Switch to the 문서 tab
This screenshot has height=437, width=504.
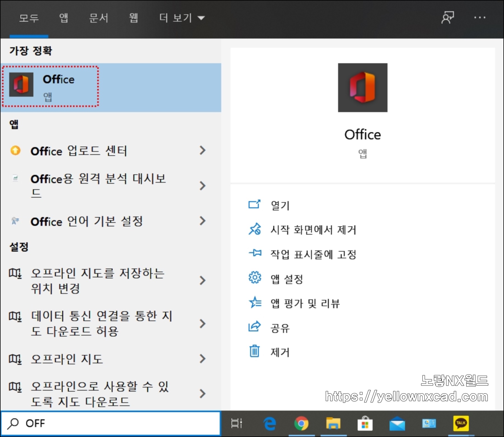98,18
